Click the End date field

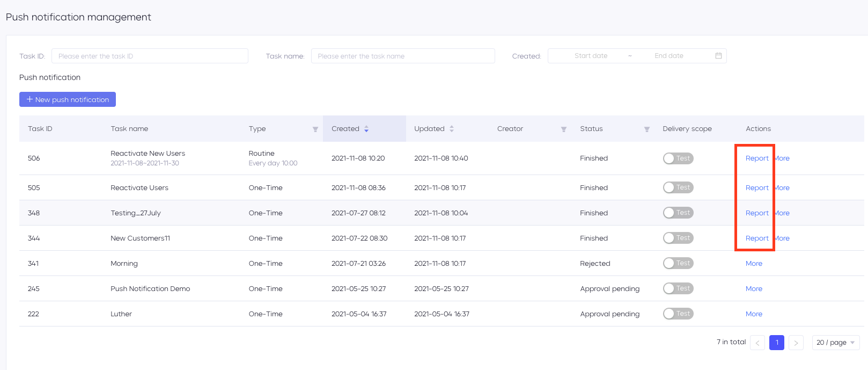pyautogui.click(x=669, y=56)
